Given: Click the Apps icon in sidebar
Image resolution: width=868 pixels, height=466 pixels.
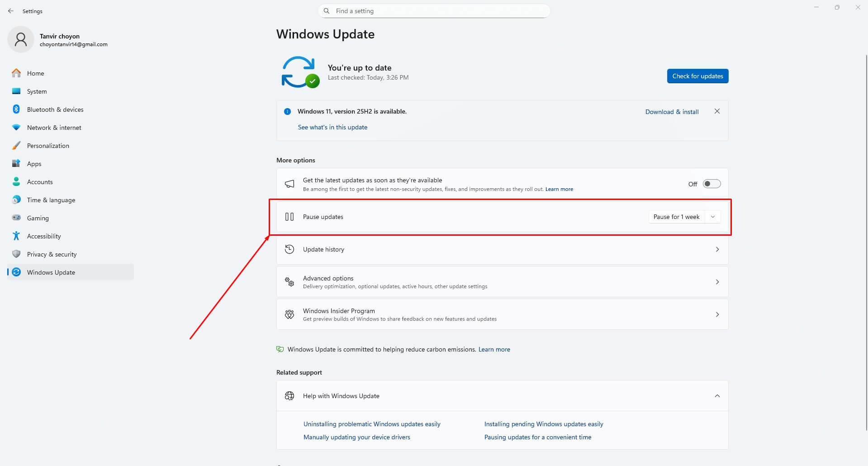Looking at the screenshot, I should (x=16, y=163).
